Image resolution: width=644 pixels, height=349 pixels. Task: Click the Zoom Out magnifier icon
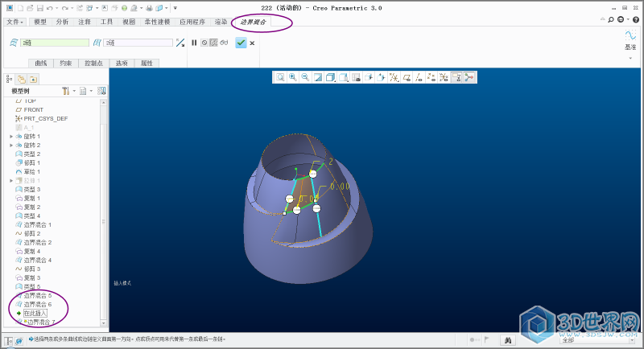point(305,77)
